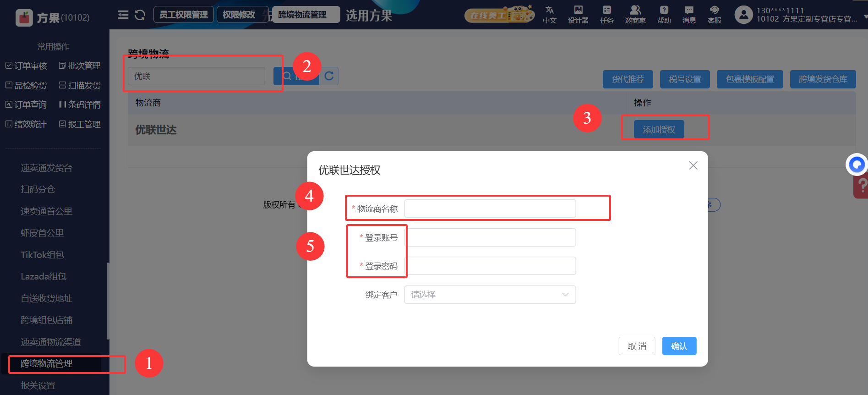Viewport: 868px width, 395px height.
Task: Confirm the authorization with 确认
Action: click(x=679, y=346)
